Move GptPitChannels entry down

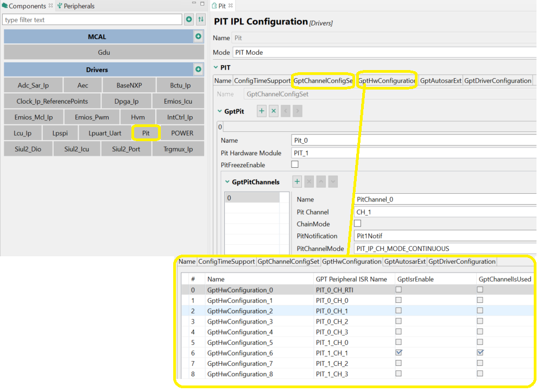333,182
